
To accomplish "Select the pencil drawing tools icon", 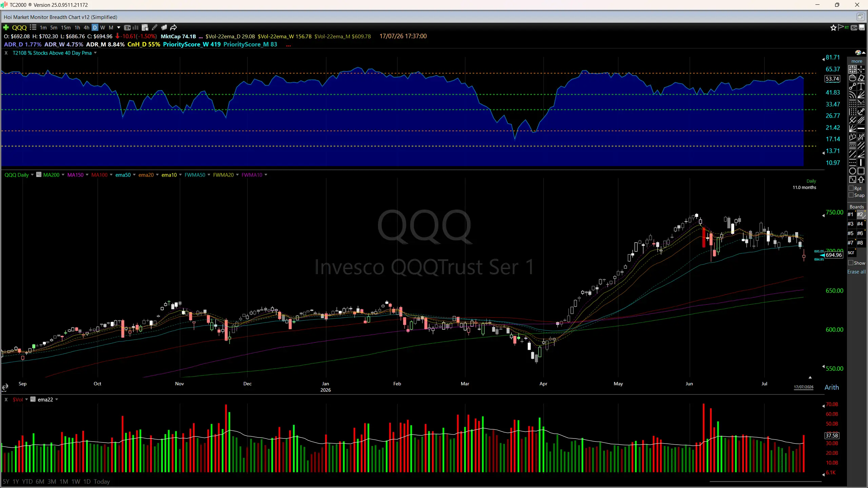I will [x=155, y=27].
